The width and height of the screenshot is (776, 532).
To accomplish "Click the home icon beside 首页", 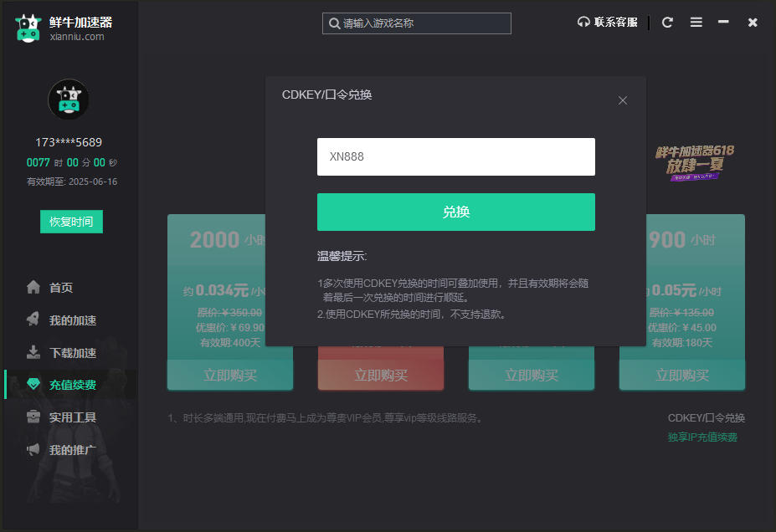I will [33, 287].
